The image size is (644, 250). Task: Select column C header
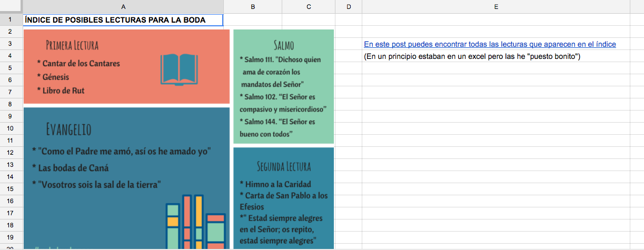coord(309,6)
